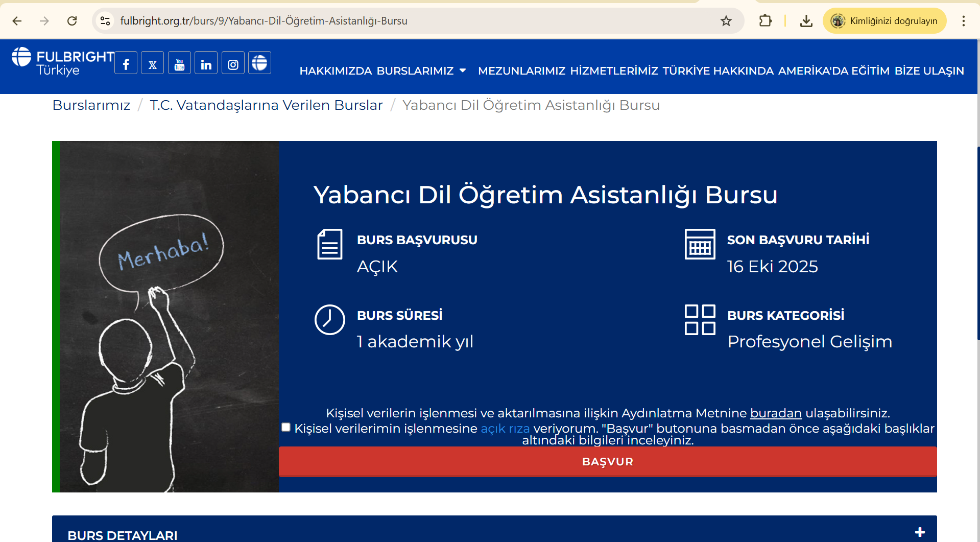The height and width of the screenshot is (542, 980).
Task: Expand BURS DETAYLARI plus icon
Action: 920,532
